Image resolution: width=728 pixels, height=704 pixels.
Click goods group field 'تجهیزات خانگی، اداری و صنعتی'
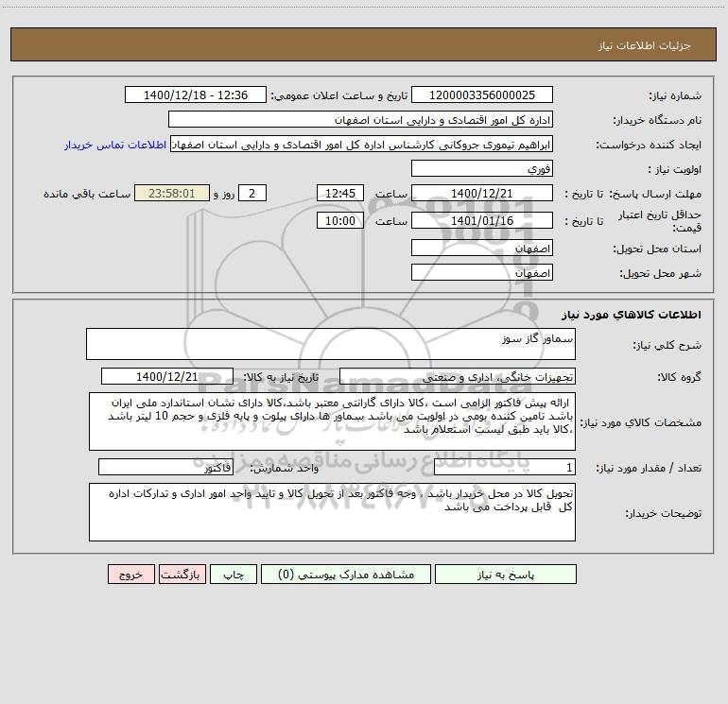click(x=458, y=376)
